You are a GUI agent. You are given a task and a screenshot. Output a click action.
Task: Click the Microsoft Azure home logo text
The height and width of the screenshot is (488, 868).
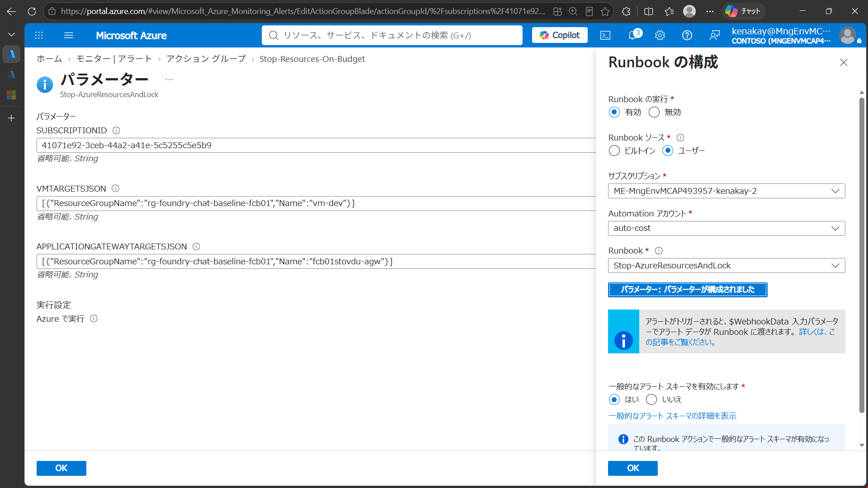[131, 35]
